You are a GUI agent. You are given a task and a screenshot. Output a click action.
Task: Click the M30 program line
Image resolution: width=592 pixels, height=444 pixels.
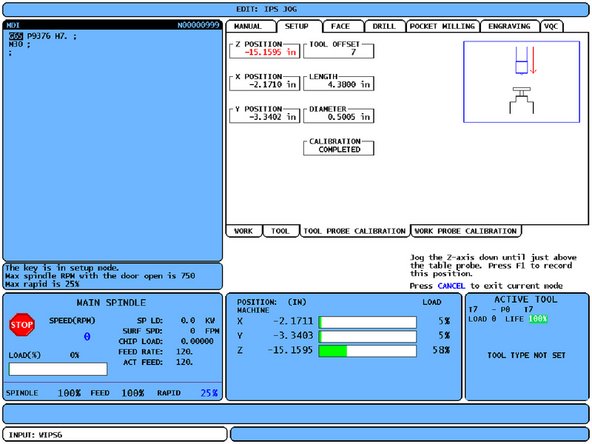coord(19,44)
